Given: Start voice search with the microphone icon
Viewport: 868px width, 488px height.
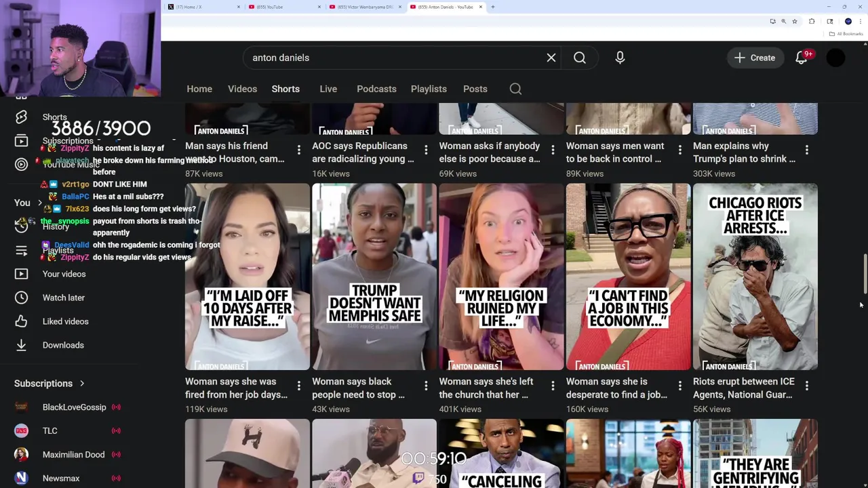Looking at the screenshot, I should click(620, 58).
